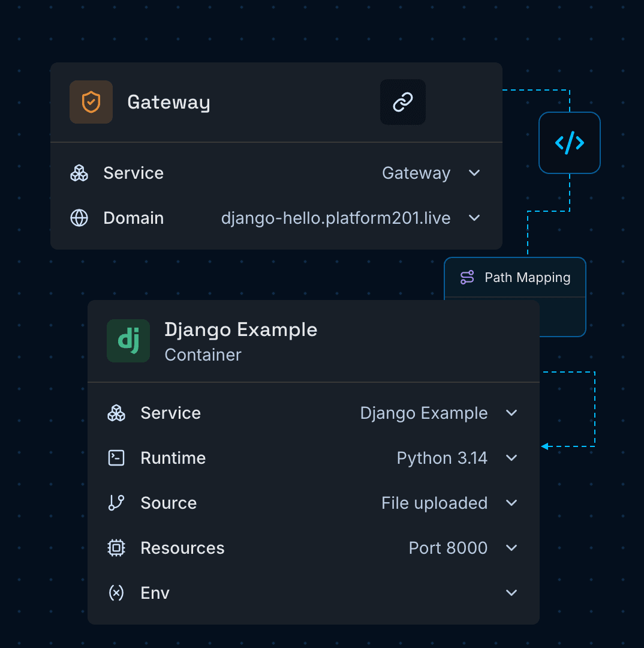Click the Python 3.14 runtime value
644x648 pixels.
(x=442, y=458)
